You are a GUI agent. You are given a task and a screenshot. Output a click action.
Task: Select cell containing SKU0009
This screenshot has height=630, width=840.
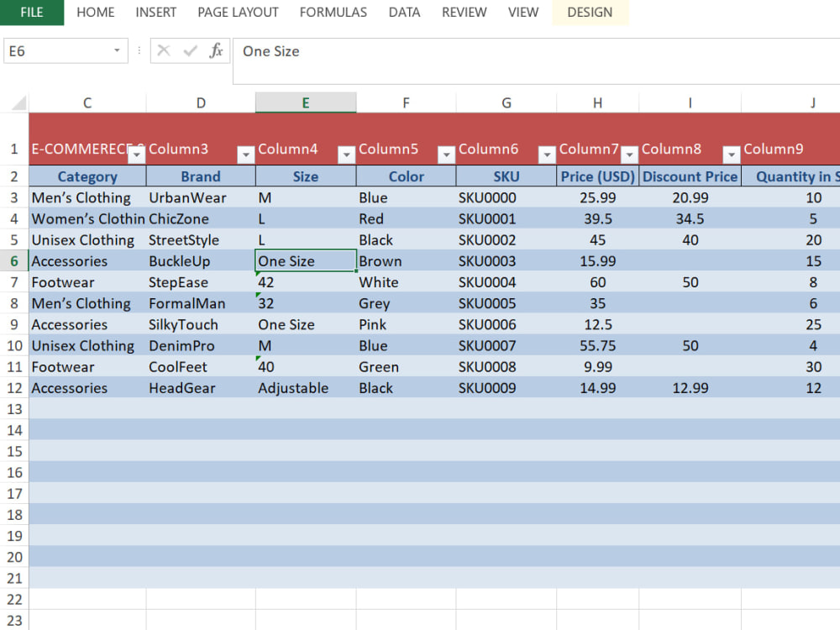[507, 388]
